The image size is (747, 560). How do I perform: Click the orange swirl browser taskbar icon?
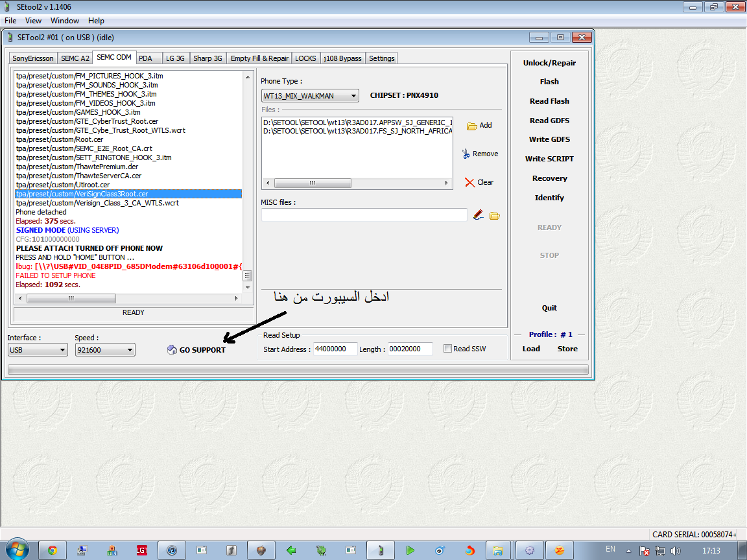point(469,550)
